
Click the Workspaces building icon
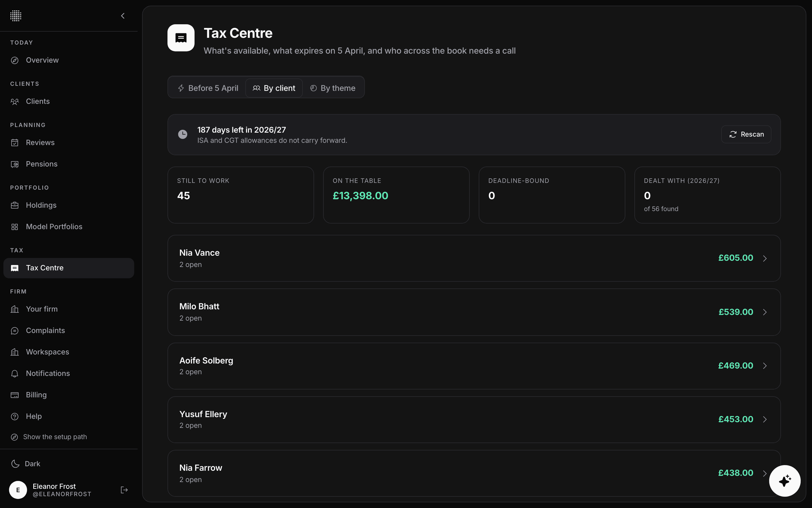(x=15, y=352)
